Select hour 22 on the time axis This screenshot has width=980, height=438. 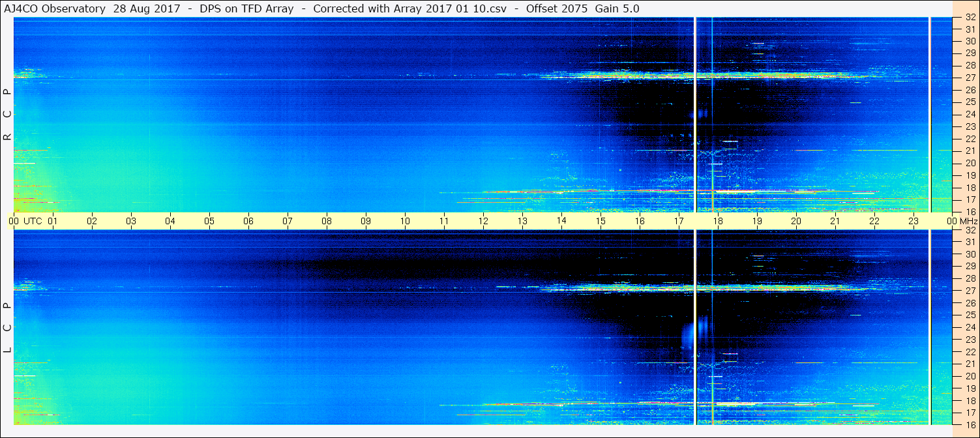point(874,221)
